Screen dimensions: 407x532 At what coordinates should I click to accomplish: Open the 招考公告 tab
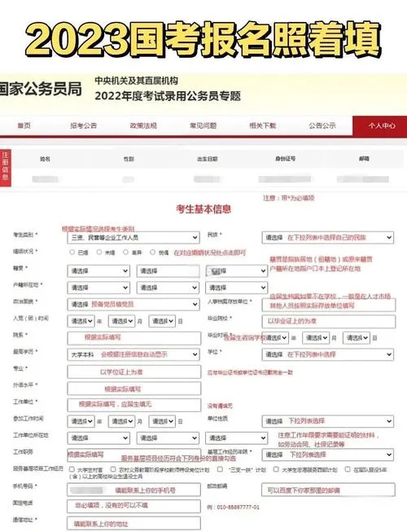(83, 125)
